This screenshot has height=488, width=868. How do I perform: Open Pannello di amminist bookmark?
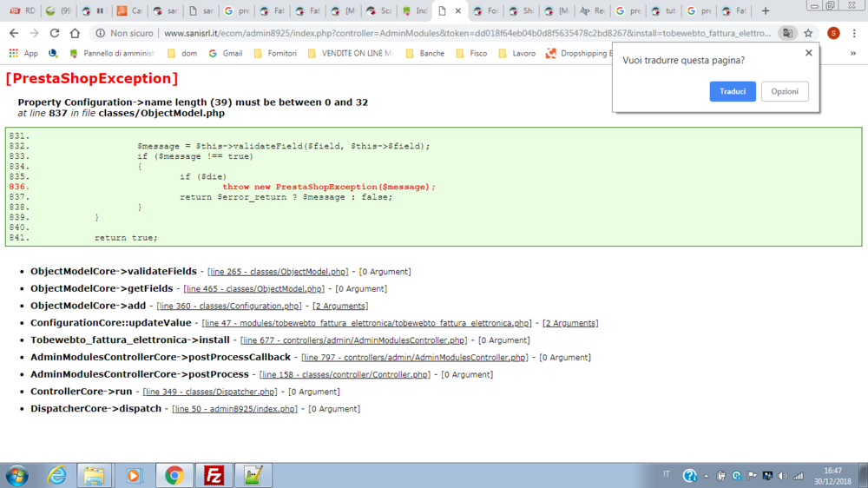[112, 53]
